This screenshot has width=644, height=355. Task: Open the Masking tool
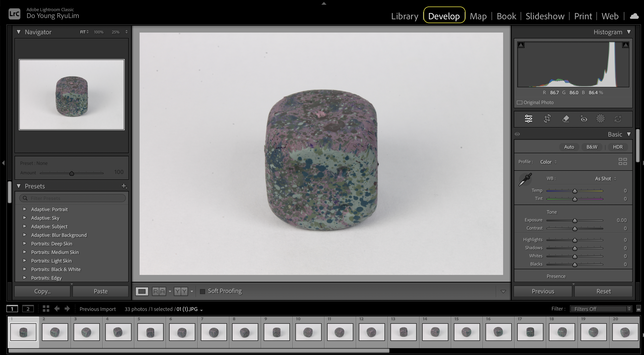pyautogui.click(x=601, y=119)
